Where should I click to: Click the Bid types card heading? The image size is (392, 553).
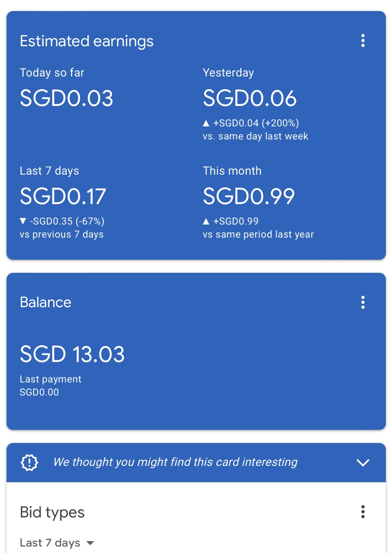(52, 513)
